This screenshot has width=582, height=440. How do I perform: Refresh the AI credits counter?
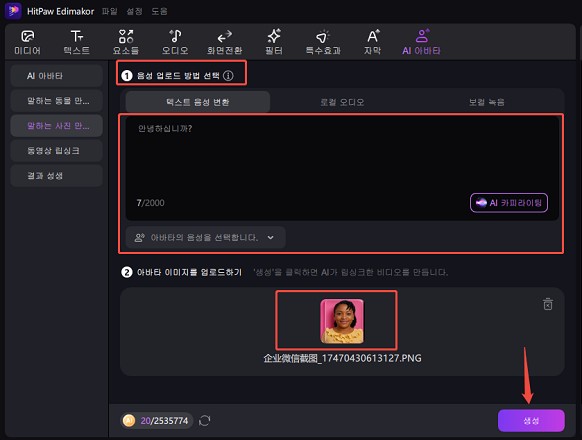tap(205, 421)
